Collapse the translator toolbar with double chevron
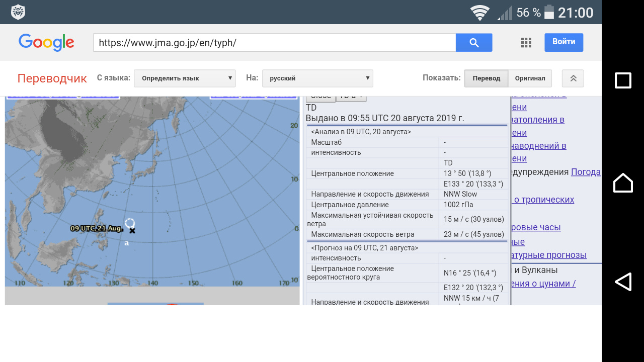This screenshot has width=644, height=362. click(573, 78)
